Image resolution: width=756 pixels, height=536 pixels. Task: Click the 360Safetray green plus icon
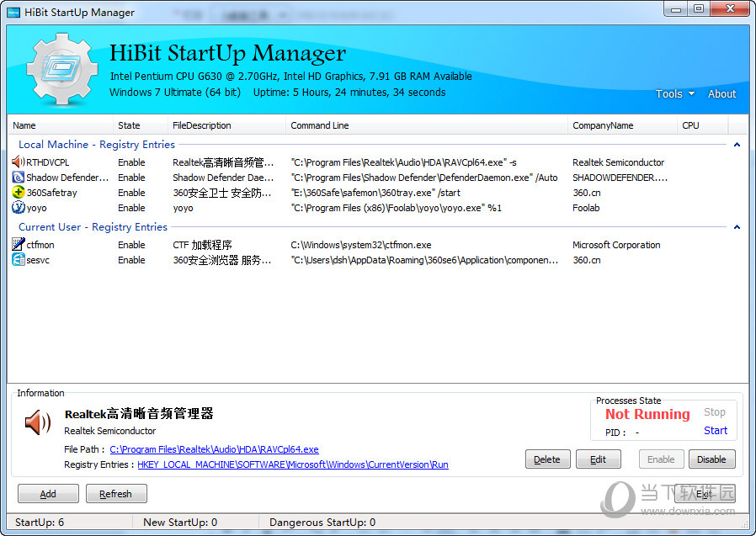pos(18,193)
